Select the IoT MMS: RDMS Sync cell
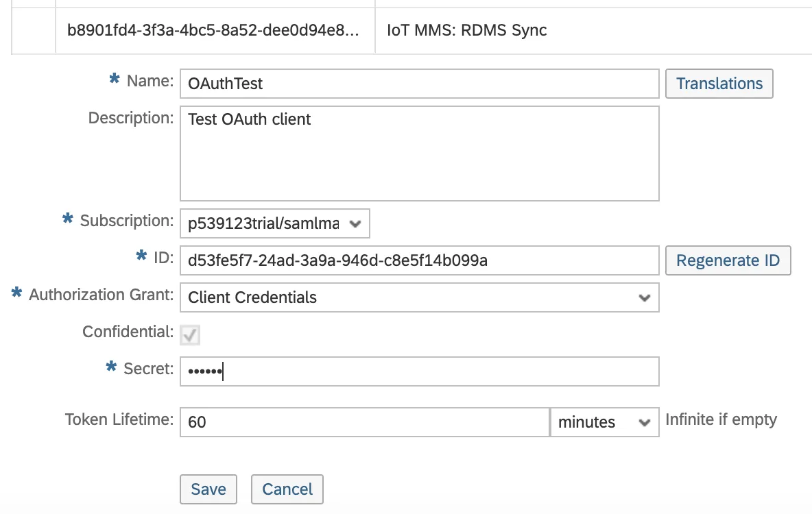The height and width of the screenshot is (514, 812). point(467,30)
